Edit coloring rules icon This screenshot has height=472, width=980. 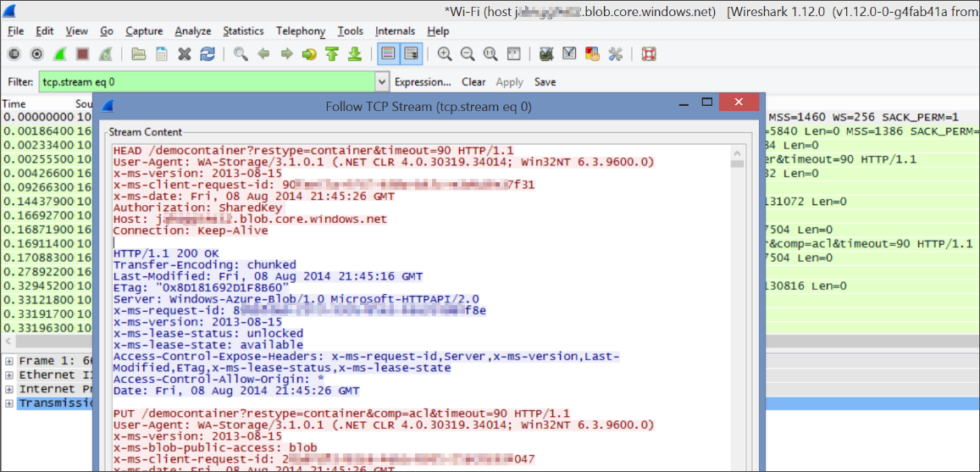[593, 54]
